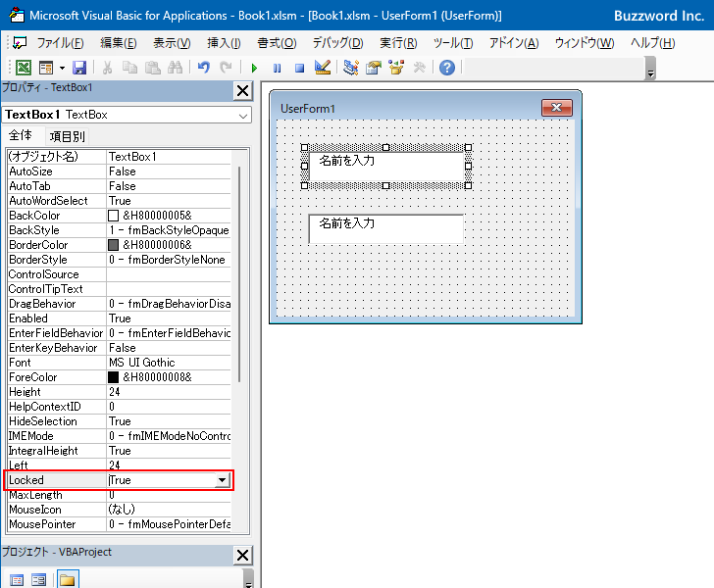Select the MaxLength property row
The image size is (714, 588).
[x=120, y=495]
